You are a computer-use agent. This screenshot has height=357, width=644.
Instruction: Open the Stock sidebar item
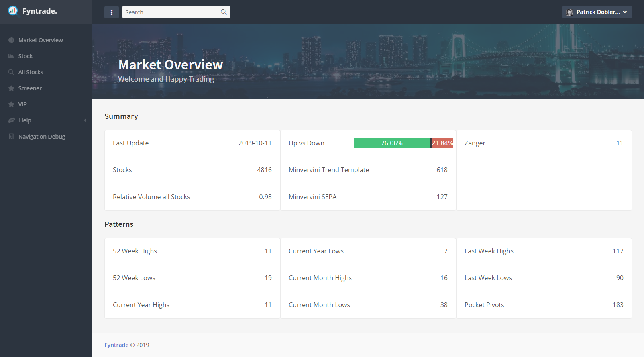[x=46, y=56]
